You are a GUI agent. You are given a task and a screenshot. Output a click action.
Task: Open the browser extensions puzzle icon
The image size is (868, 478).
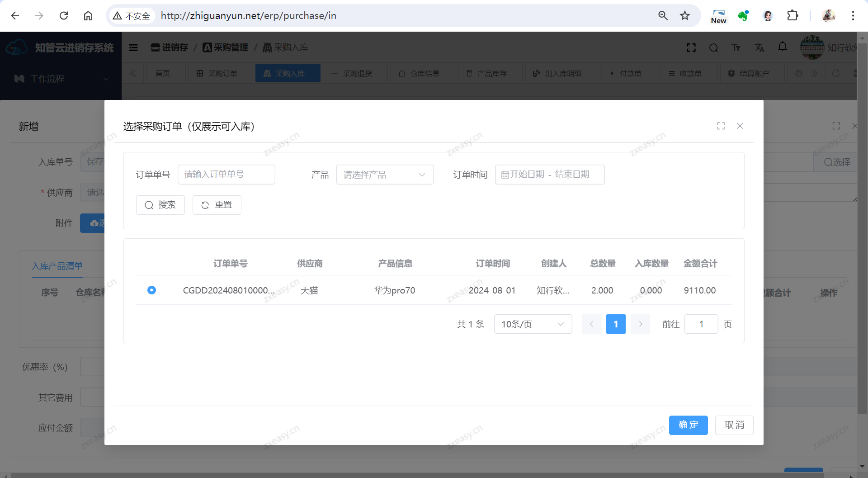pyautogui.click(x=793, y=16)
